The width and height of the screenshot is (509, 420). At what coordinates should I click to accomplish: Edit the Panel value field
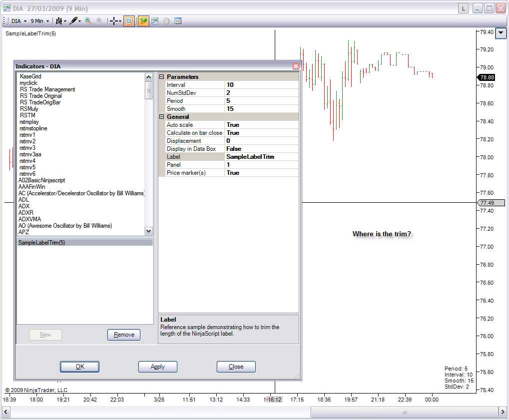click(x=261, y=165)
